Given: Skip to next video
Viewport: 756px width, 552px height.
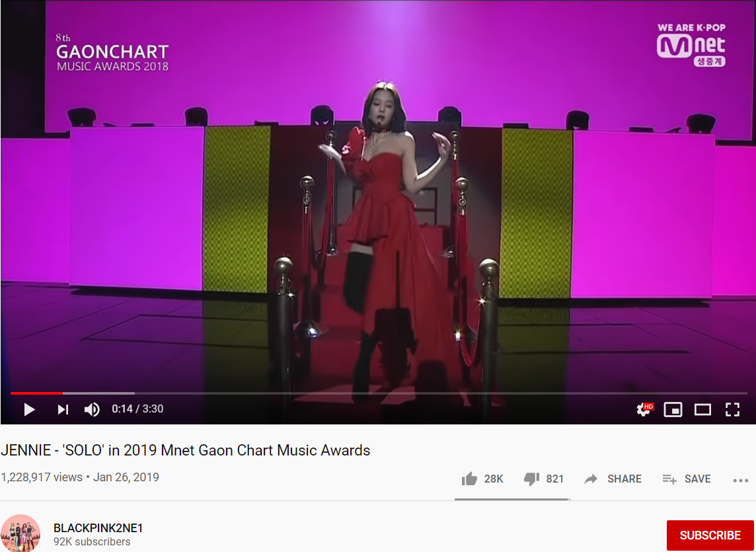Looking at the screenshot, I should tap(63, 410).
